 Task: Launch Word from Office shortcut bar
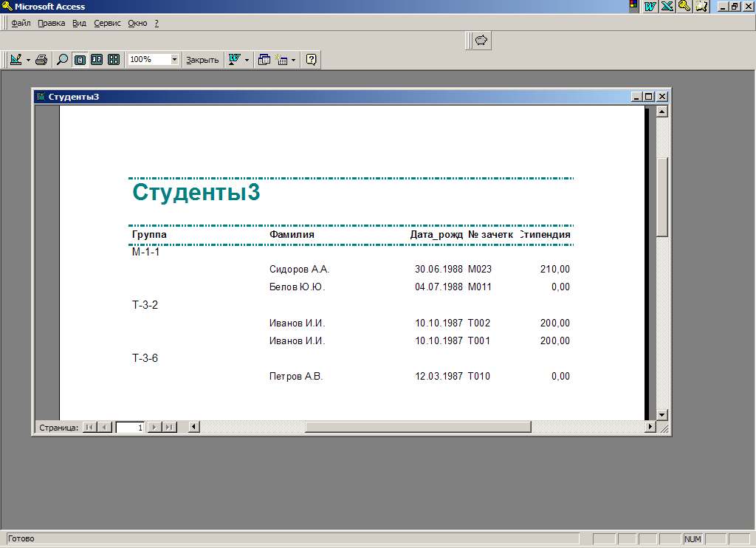[x=650, y=6]
